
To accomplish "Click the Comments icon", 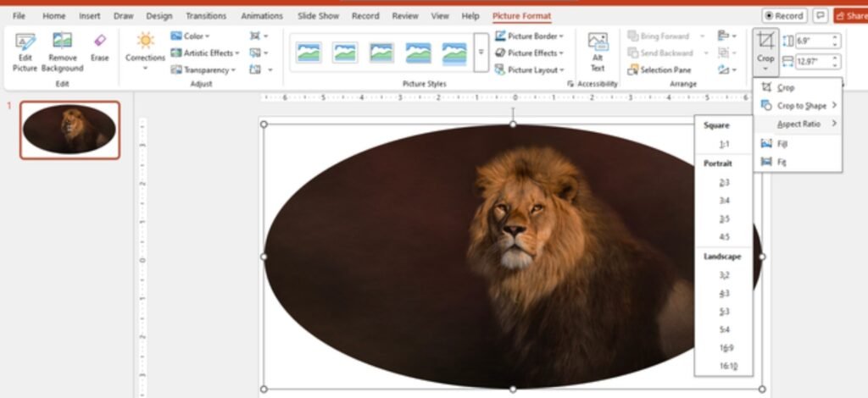I will [821, 15].
